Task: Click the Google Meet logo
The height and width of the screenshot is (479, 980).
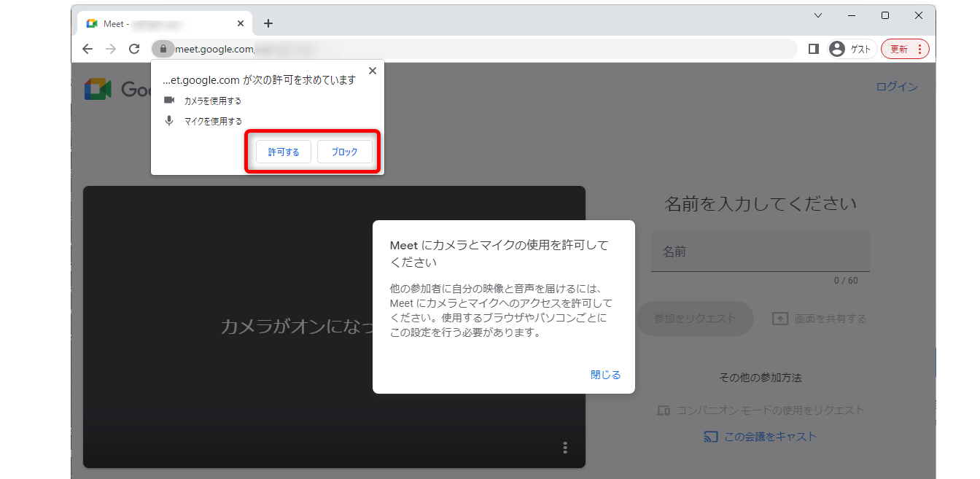Action: click(98, 89)
